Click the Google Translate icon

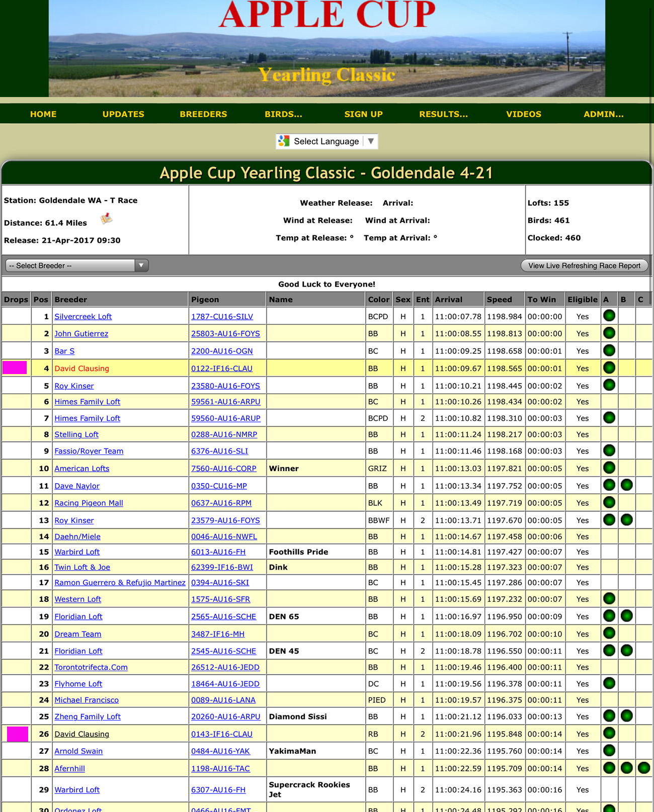(x=284, y=141)
